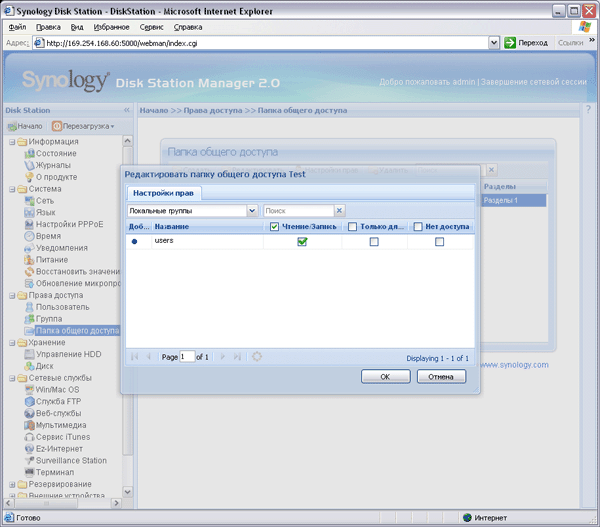Toggle Чтение/Запись header checkbox
This screenshot has height=527, width=600.
(274, 227)
